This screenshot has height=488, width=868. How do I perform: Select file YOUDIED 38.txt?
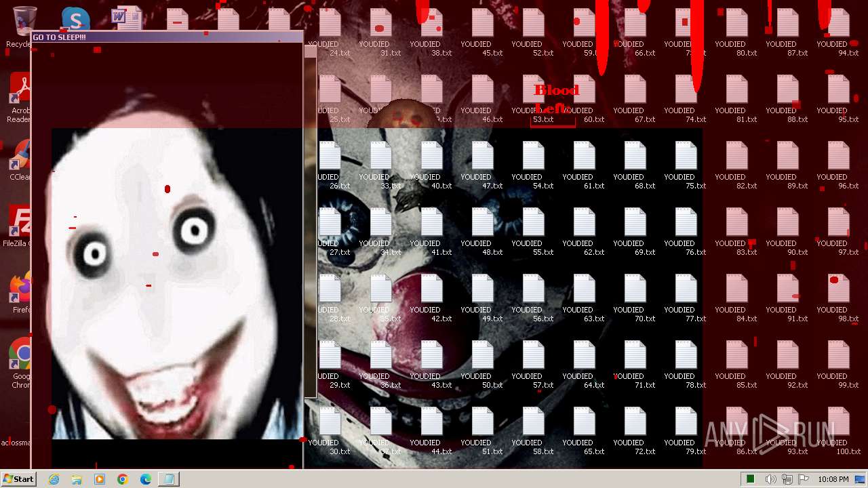pyautogui.click(x=431, y=33)
